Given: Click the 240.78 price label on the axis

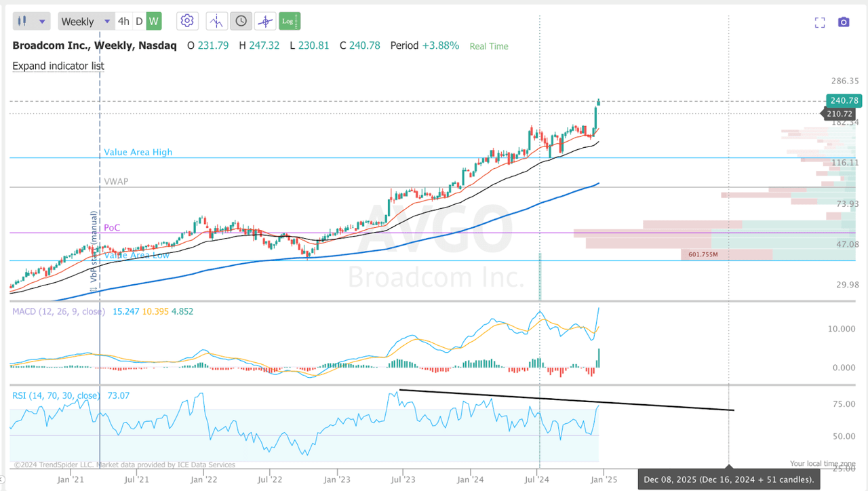Looking at the screenshot, I should pos(844,100).
